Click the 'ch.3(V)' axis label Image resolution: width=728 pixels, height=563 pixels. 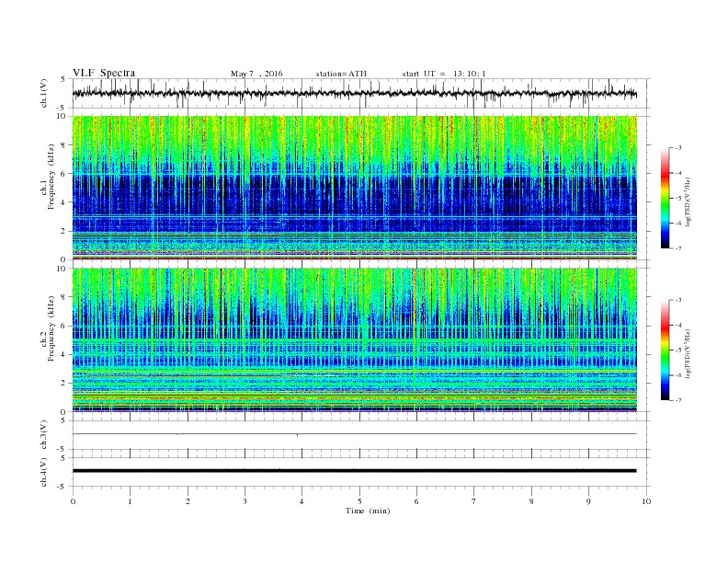(x=44, y=435)
